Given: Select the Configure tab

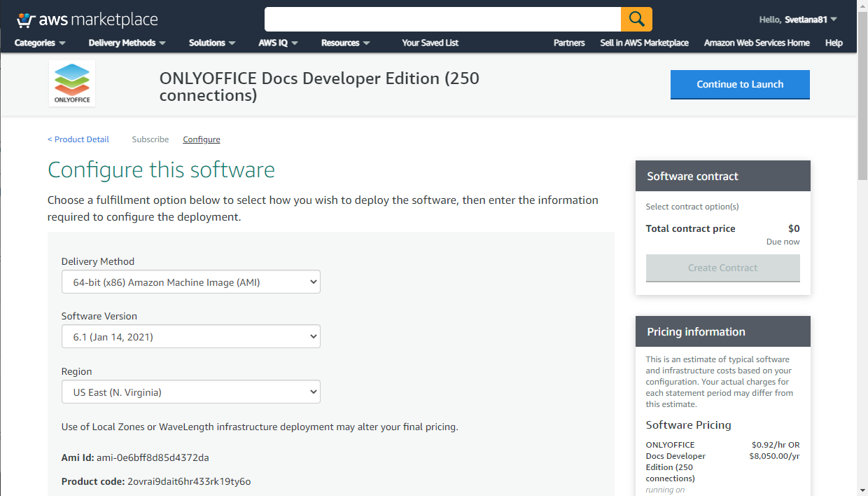Looking at the screenshot, I should click(x=201, y=139).
